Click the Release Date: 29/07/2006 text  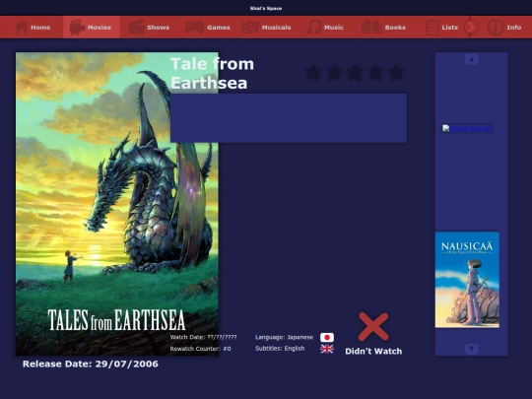[91, 365]
